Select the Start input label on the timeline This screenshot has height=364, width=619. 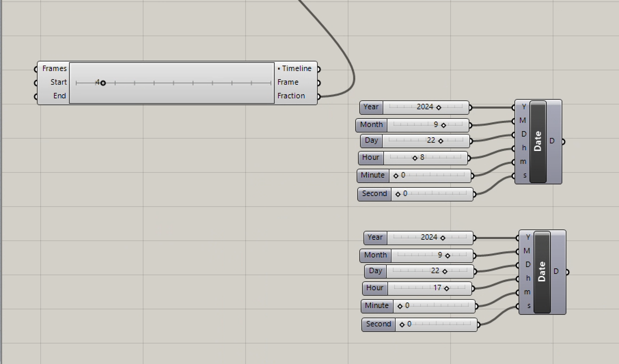(58, 82)
